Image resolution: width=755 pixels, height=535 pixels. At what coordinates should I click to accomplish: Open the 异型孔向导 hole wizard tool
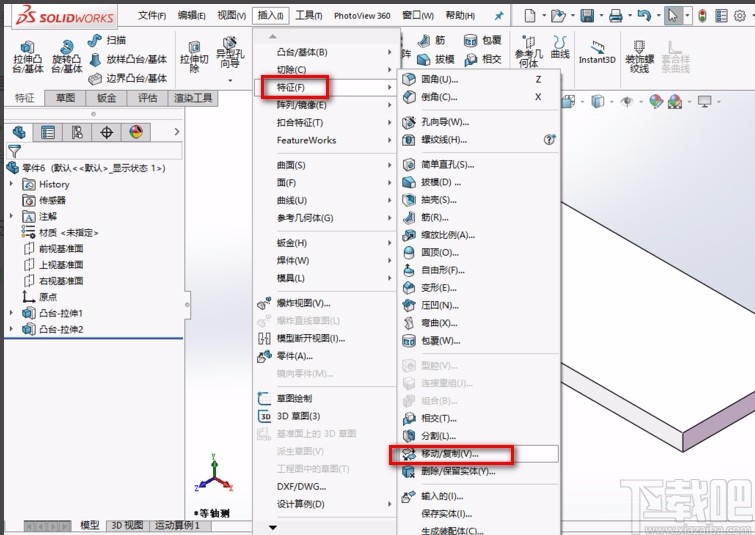(x=230, y=54)
